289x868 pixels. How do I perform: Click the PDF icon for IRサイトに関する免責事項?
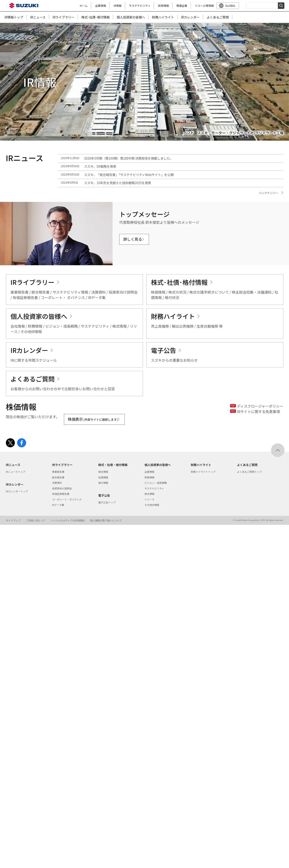(x=233, y=411)
